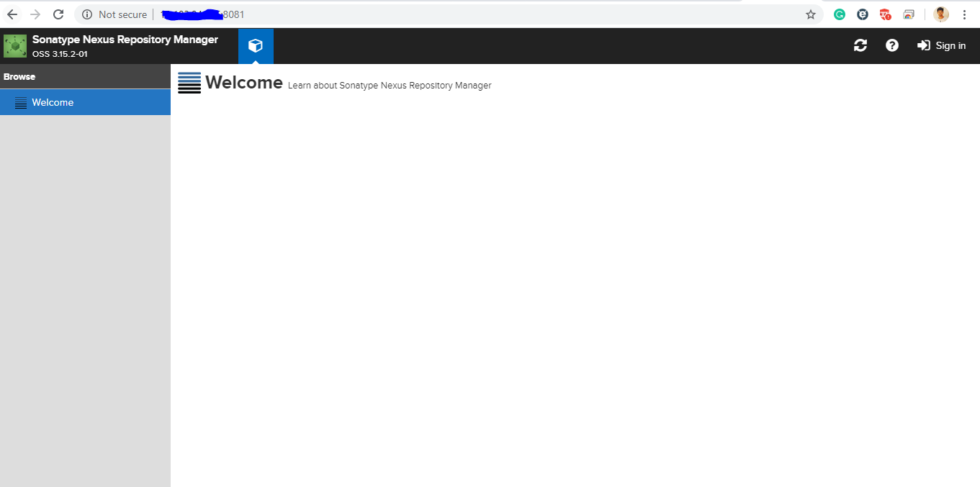Click the Browse section header in sidebar
Screen dimensions: 980x487
tap(19, 76)
